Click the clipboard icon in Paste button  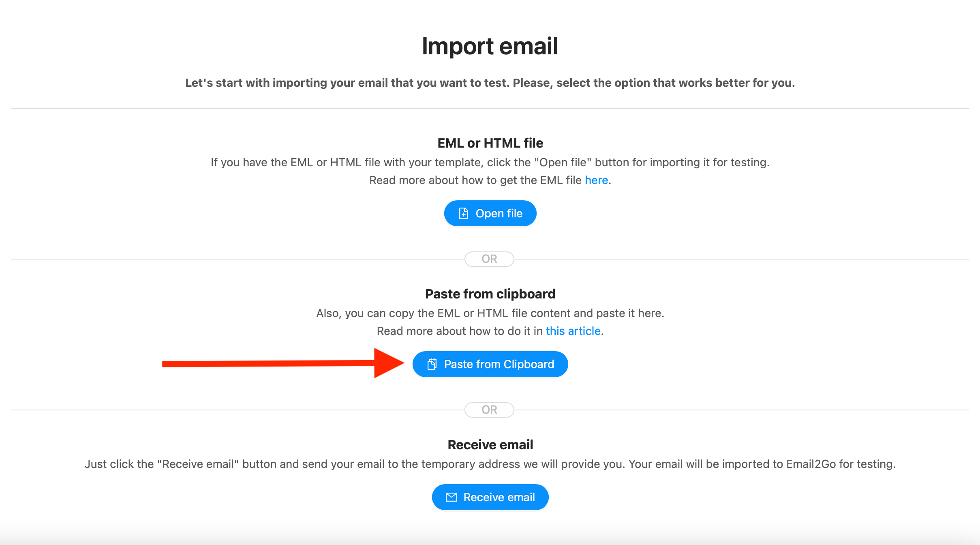click(432, 364)
